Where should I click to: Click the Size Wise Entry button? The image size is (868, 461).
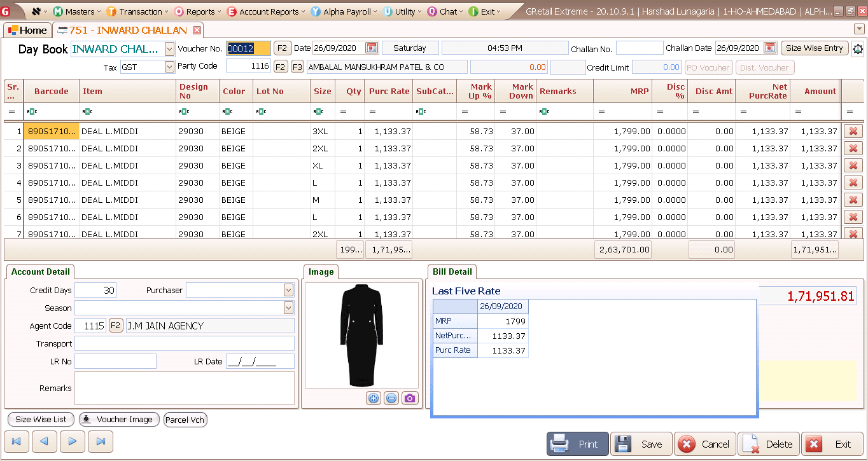[814, 48]
